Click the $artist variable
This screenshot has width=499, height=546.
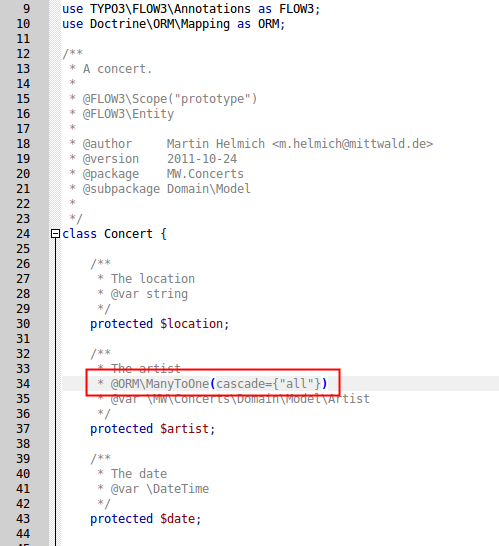[184, 429]
